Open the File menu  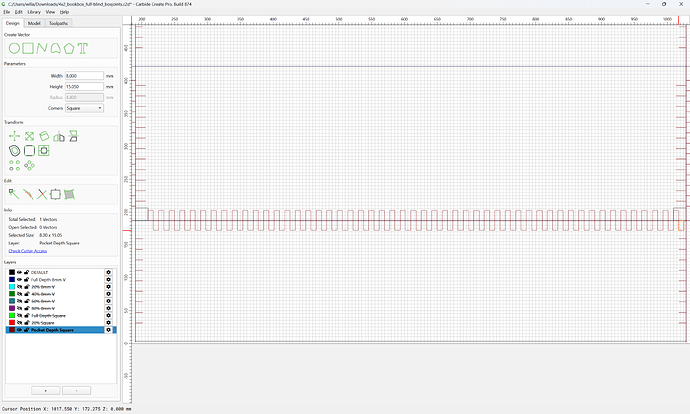pos(7,12)
